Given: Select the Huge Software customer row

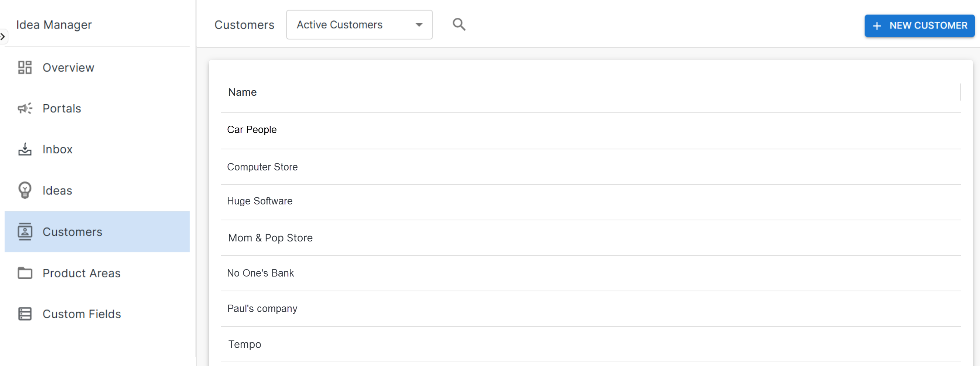Looking at the screenshot, I should click(259, 201).
